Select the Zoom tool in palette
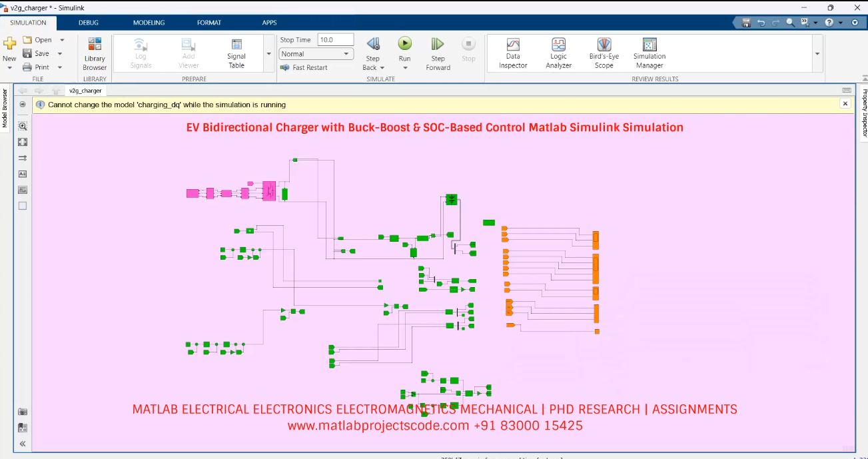This screenshot has height=459, width=868. 23,126
